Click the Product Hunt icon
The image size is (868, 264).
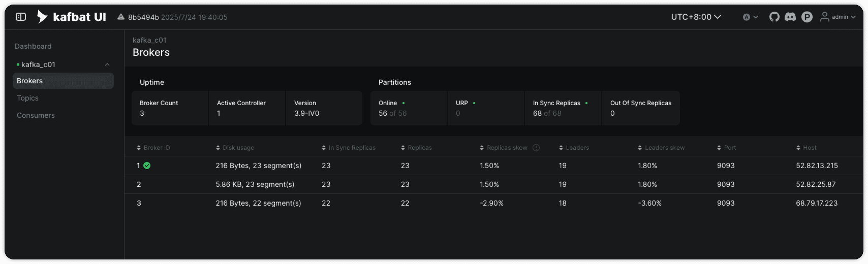pyautogui.click(x=807, y=17)
